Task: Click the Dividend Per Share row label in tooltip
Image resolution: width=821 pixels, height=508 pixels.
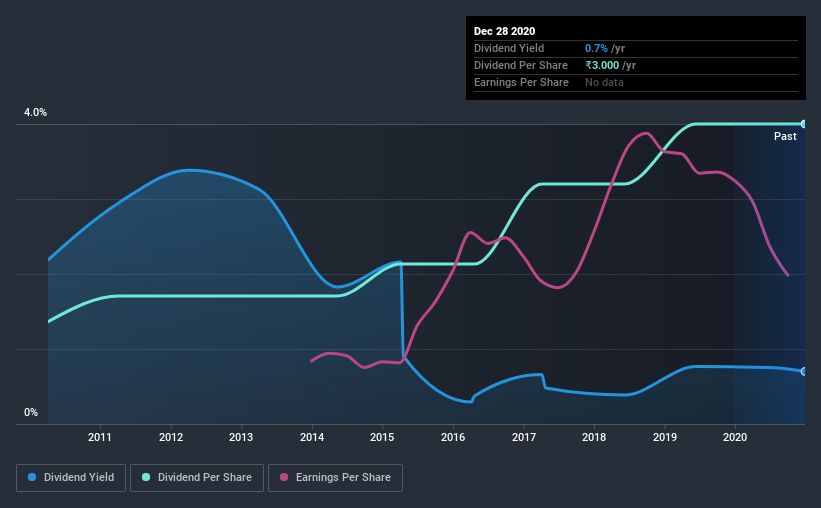Action: [x=520, y=65]
